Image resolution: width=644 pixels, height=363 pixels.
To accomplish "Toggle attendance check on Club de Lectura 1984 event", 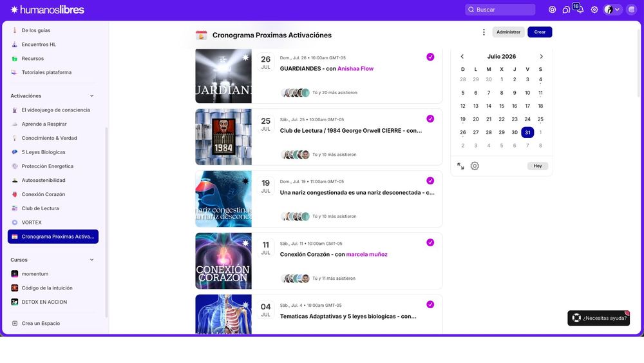I will tap(430, 119).
